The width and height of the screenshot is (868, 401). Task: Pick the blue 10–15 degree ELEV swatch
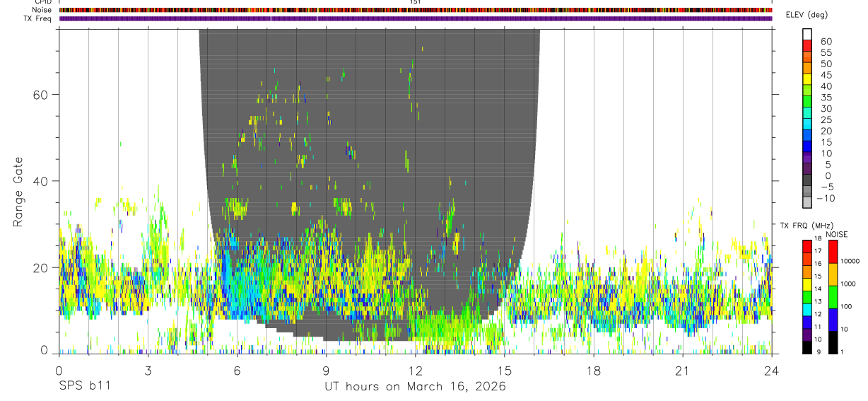(807, 146)
